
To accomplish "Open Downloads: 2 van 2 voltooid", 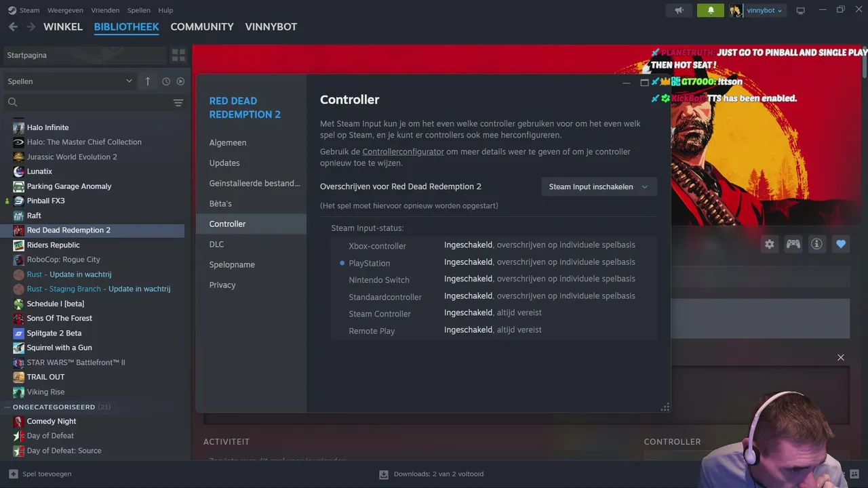I will click(x=431, y=474).
